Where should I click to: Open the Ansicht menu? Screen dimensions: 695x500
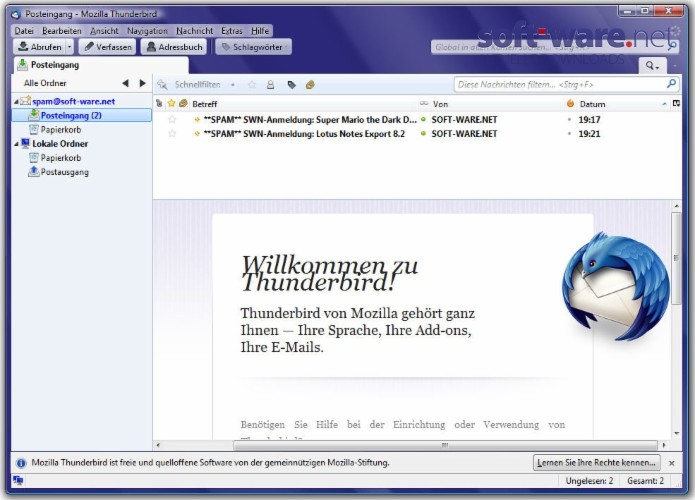(104, 31)
